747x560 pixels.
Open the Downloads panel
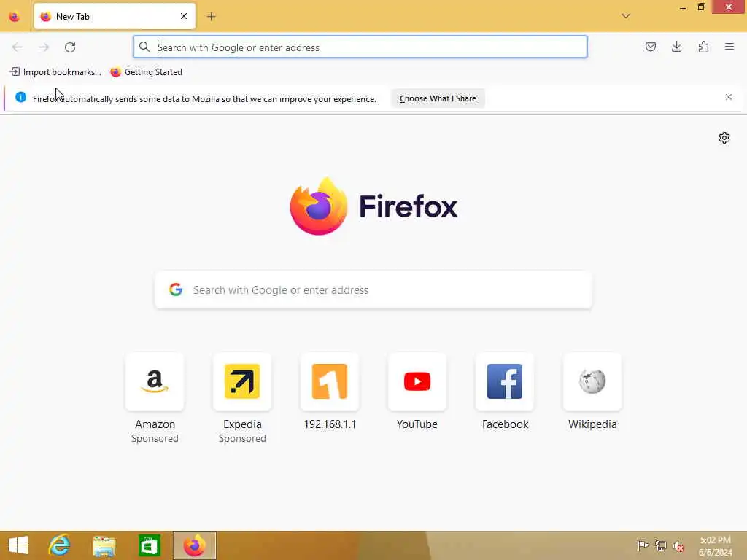coord(676,47)
